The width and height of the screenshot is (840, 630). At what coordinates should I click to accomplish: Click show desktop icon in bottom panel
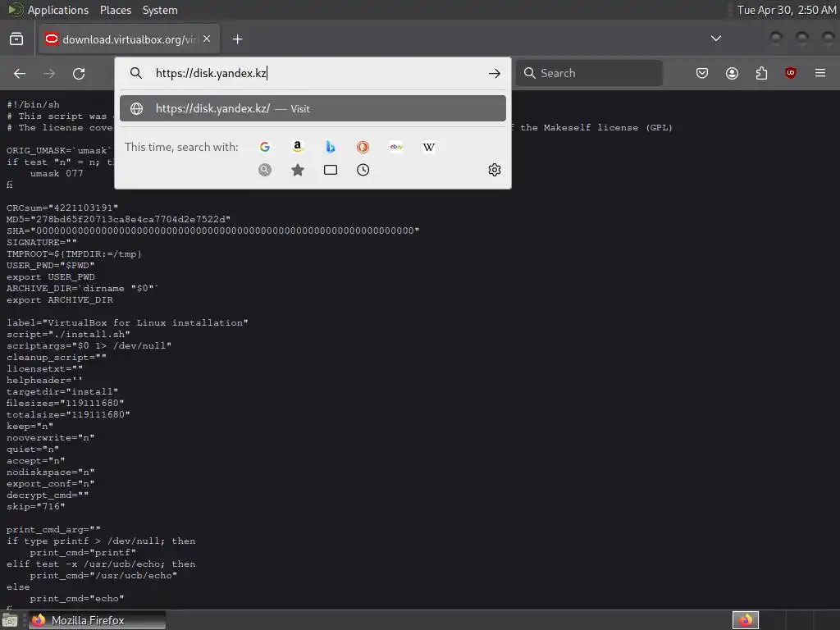[x=10, y=620]
